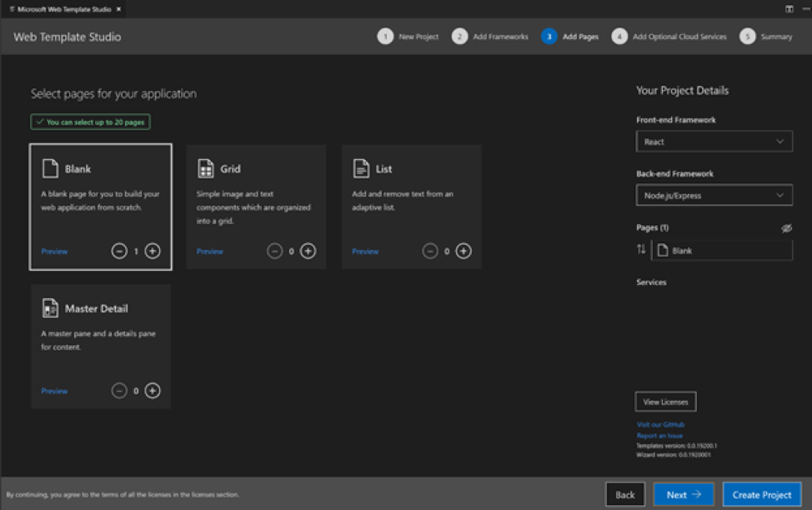Screen dimensions: 812x510
Task: Click the Grid card minus icon
Action: click(x=275, y=251)
